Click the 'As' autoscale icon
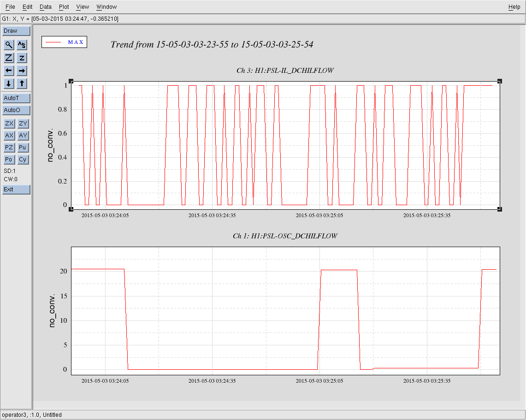This screenshot has height=420, width=526. [x=22, y=45]
